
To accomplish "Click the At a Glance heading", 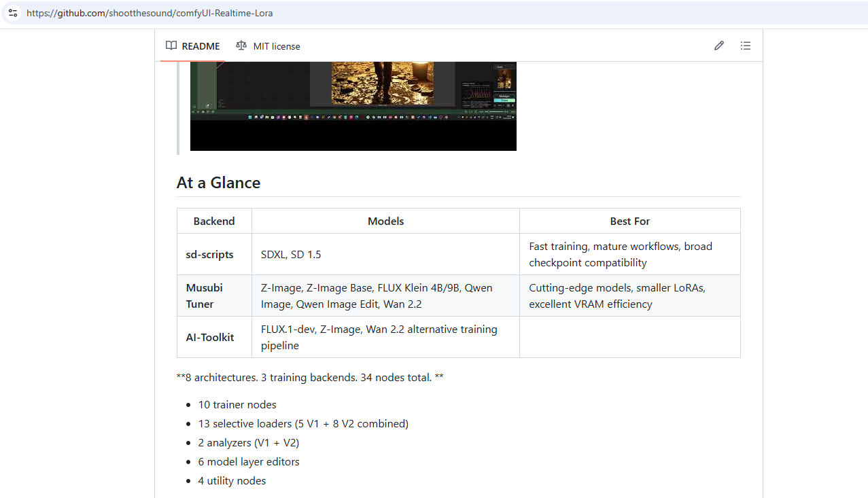I will 218,183.
